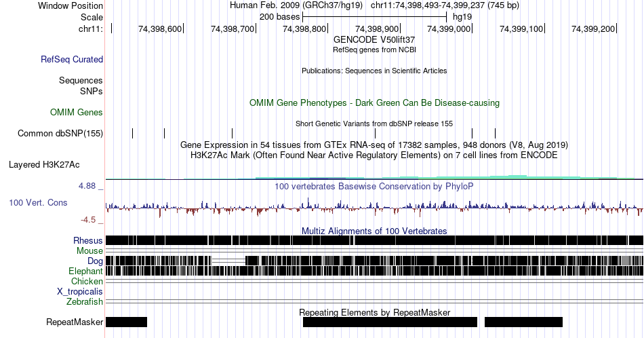Select the Dog alignment row label
Image resolution: width=644 pixels, height=338 pixels.
pyautogui.click(x=95, y=261)
